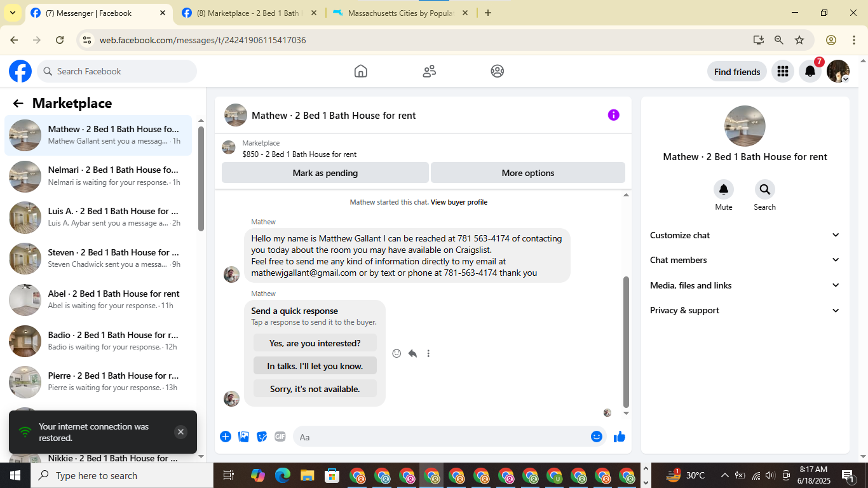Go to Facebook Home feed icon
The height and width of the screenshot is (488, 868).
pos(361,71)
